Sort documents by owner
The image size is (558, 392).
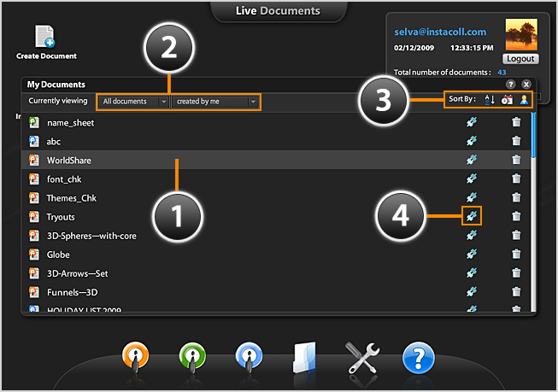point(524,100)
